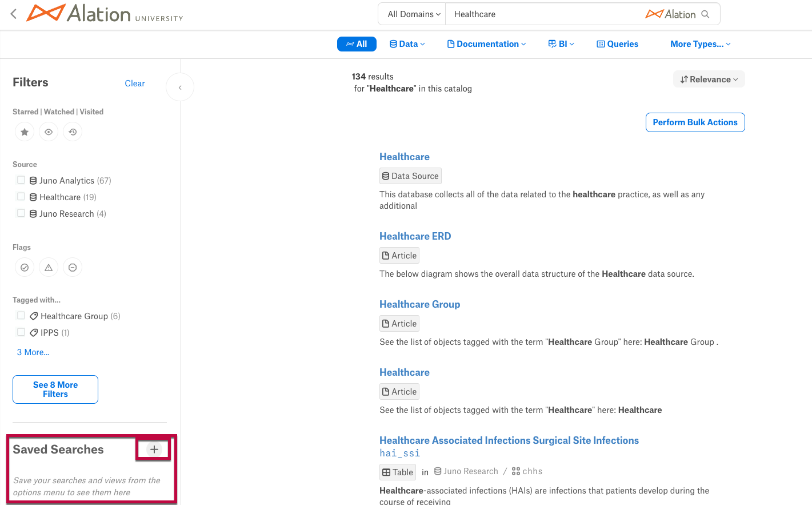This screenshot has width=812, height=505.
Task: Filter by Visited history icon
Action: click(x=73, y=132)
